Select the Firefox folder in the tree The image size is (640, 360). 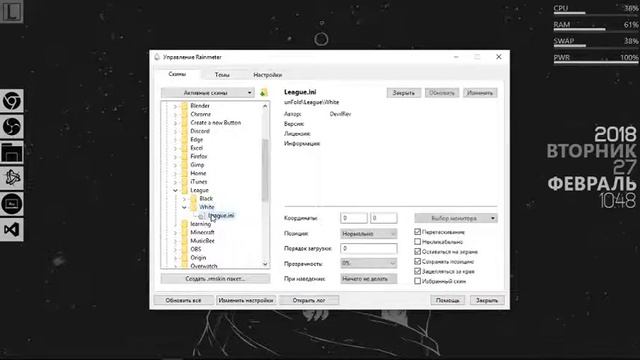click(199, 156)
